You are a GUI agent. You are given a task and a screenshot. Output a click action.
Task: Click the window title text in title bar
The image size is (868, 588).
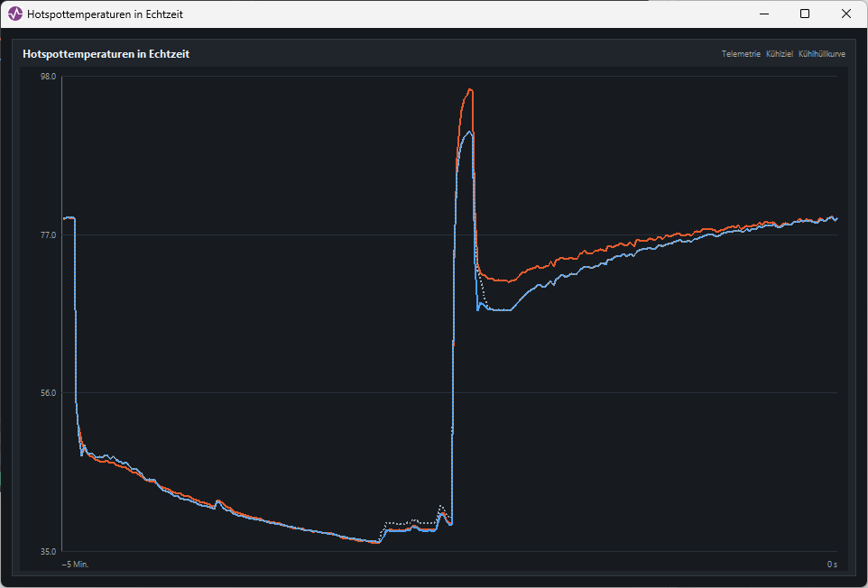106,14
